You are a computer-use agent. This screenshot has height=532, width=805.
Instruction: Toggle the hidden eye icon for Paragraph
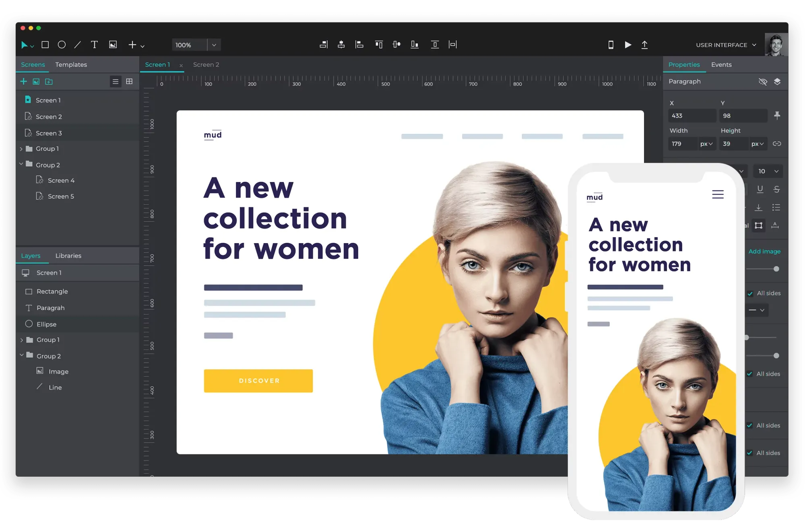coord(763,82)
